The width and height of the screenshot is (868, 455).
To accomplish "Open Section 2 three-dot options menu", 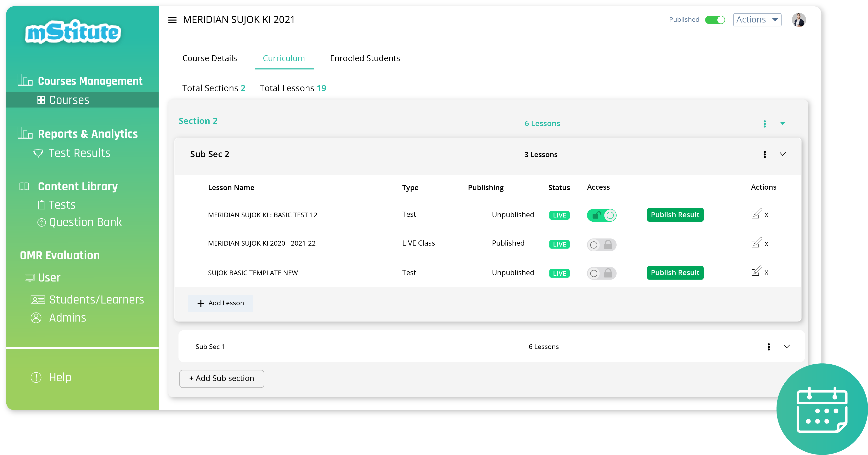I will [765, 124].
